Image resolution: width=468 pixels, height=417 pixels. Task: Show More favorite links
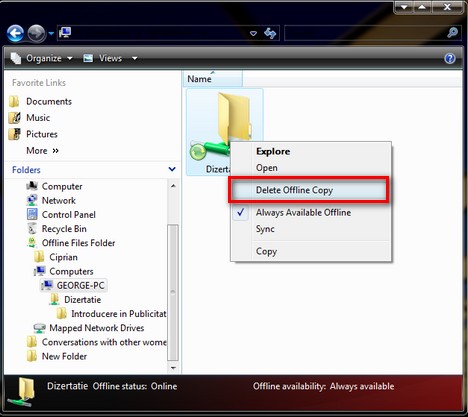[42, 151]
